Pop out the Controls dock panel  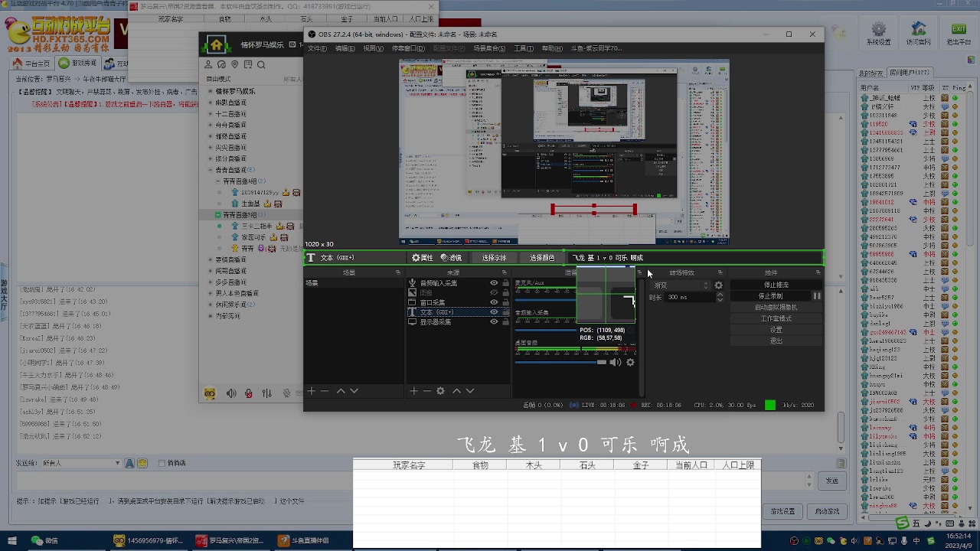819,272
